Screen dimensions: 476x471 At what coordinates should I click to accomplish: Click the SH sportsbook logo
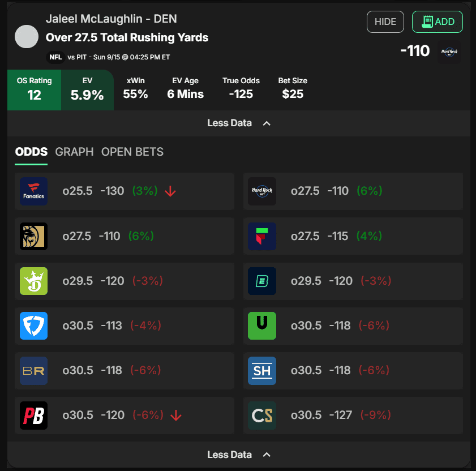pyautogui.click(x=262, y=370)
